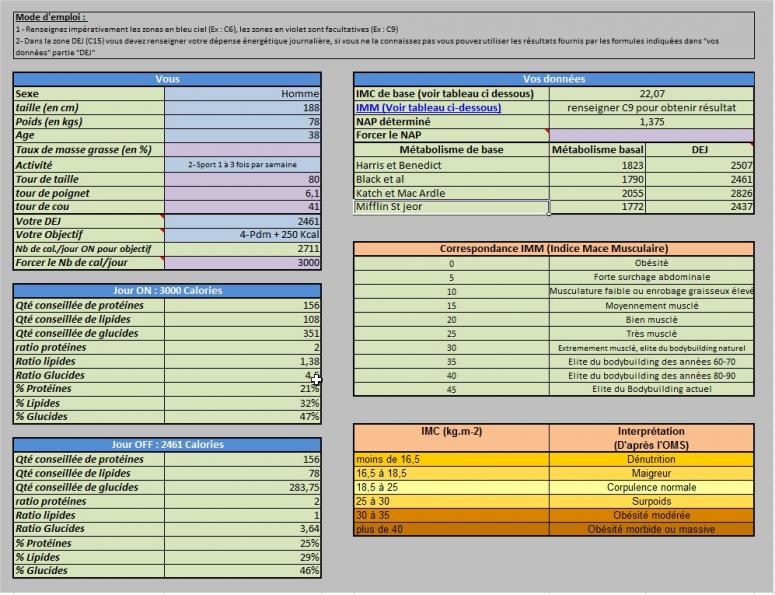Select the Mifflin St jeor cell

[x=451, y=207]
